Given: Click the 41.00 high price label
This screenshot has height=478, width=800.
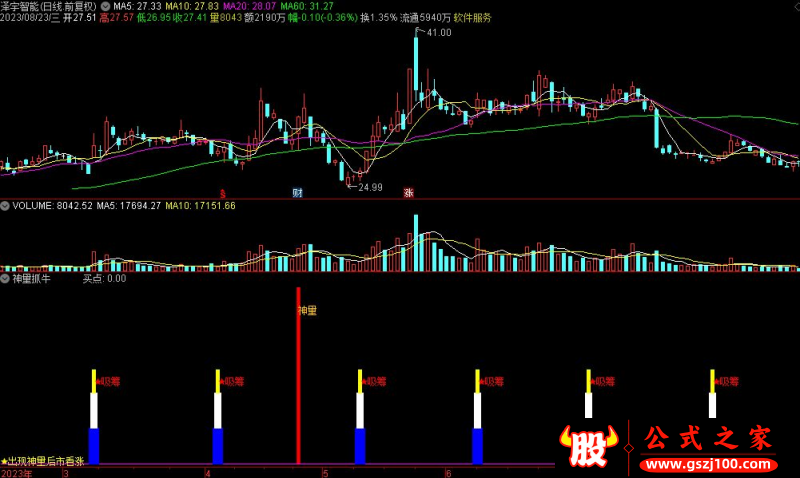Looking at the screenshot, I should [438, 33].
